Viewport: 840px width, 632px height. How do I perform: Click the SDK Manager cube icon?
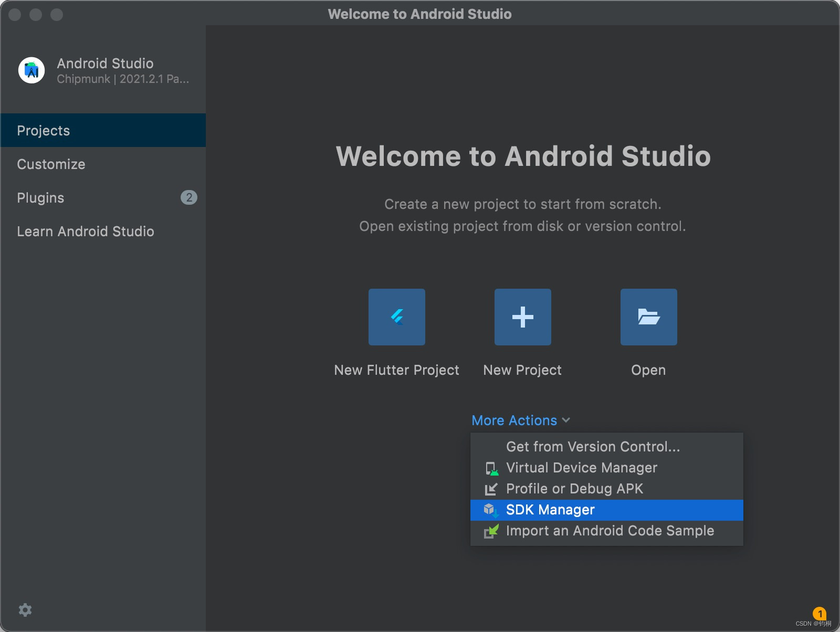[x=491, y=510]
